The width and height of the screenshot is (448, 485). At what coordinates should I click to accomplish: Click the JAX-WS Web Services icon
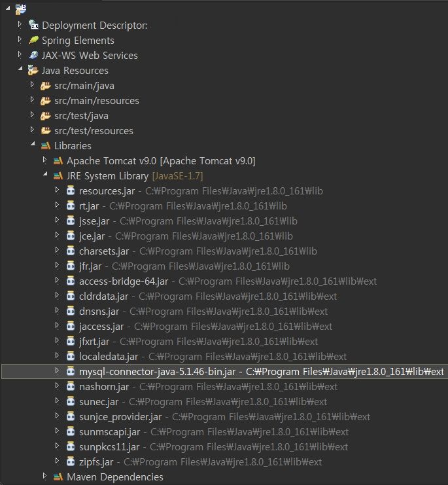[33, 55]
